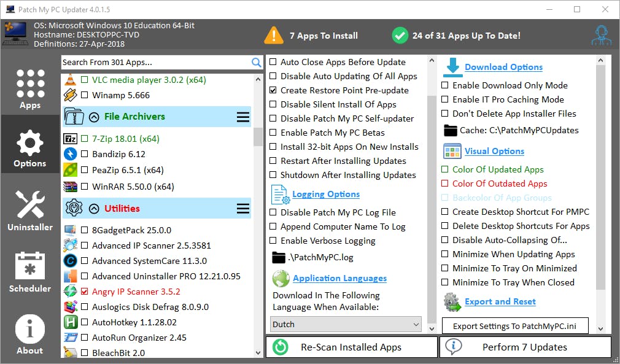Click the Logging Options document icon

point(281,195)
